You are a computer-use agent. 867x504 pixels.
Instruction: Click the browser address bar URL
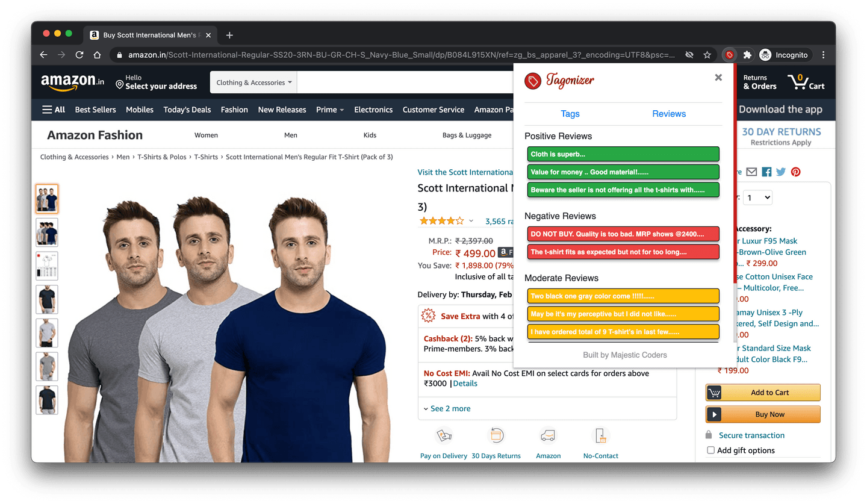[x=400, y=55]
